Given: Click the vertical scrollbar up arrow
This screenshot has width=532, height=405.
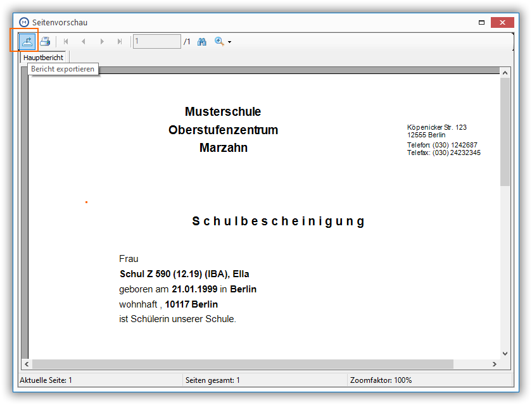Looking at the screenshot, I should point(505,73).
